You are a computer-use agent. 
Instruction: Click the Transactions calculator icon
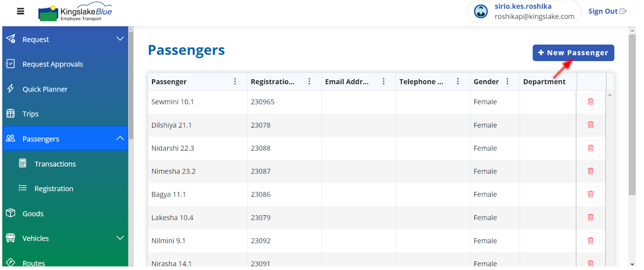23,164
